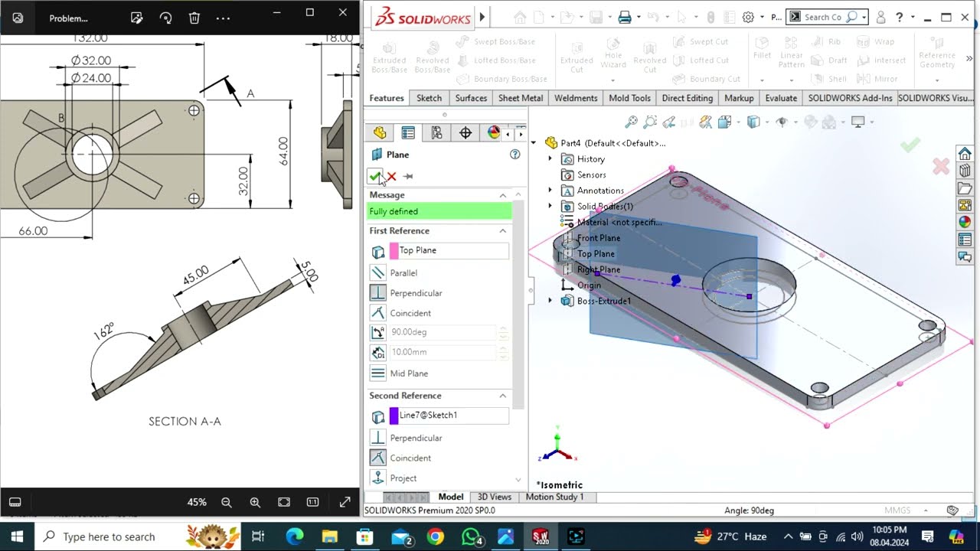
Task: Open Motion Study 1 tab
Action: click(x=554, y=497)
